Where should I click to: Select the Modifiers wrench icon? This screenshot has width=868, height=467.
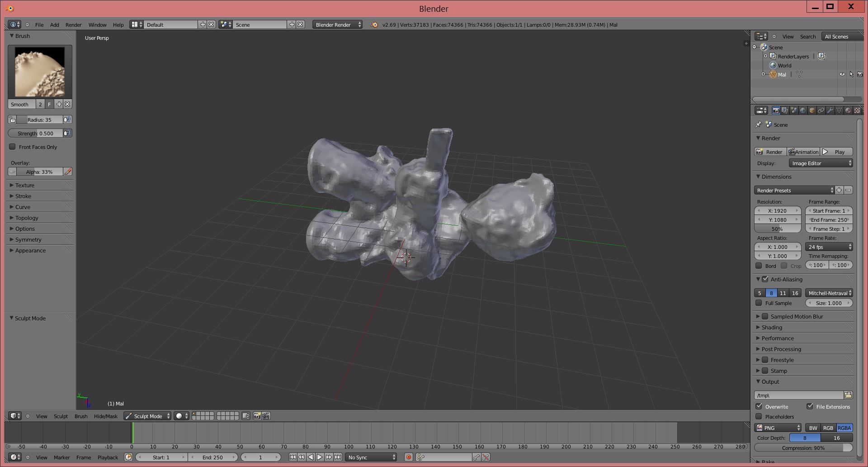[x=830, y=110]
